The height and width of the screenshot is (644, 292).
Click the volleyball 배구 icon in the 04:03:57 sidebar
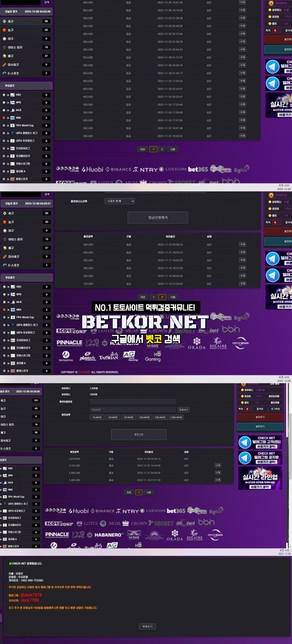click(5, 248)
